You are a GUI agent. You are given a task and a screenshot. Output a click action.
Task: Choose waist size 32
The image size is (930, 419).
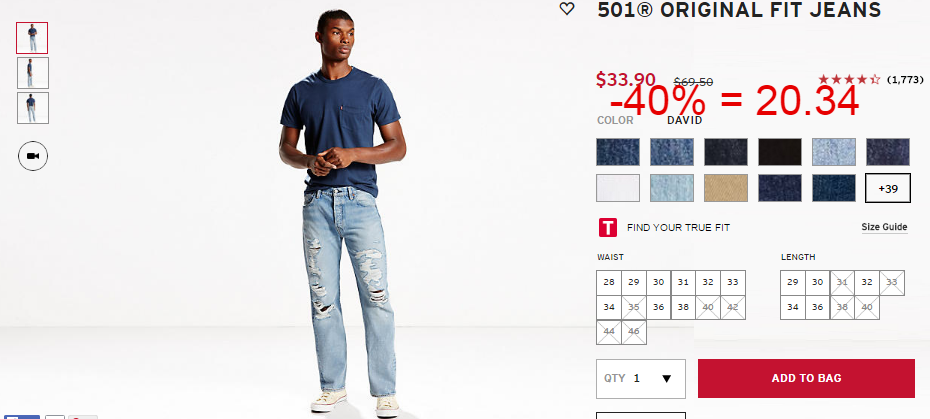[x=708, y=282]
